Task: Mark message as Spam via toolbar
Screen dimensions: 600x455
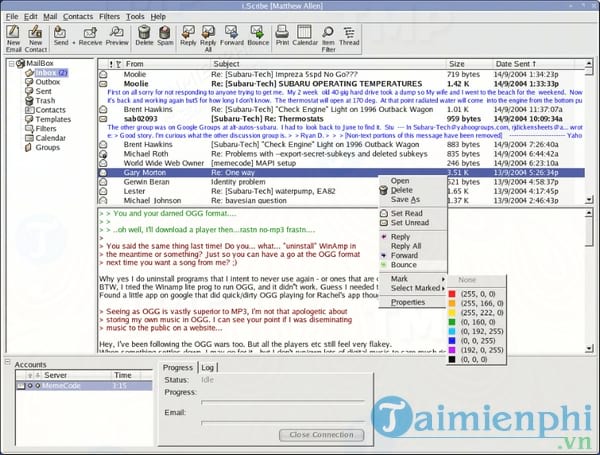Action: click(x=164, y=38)
